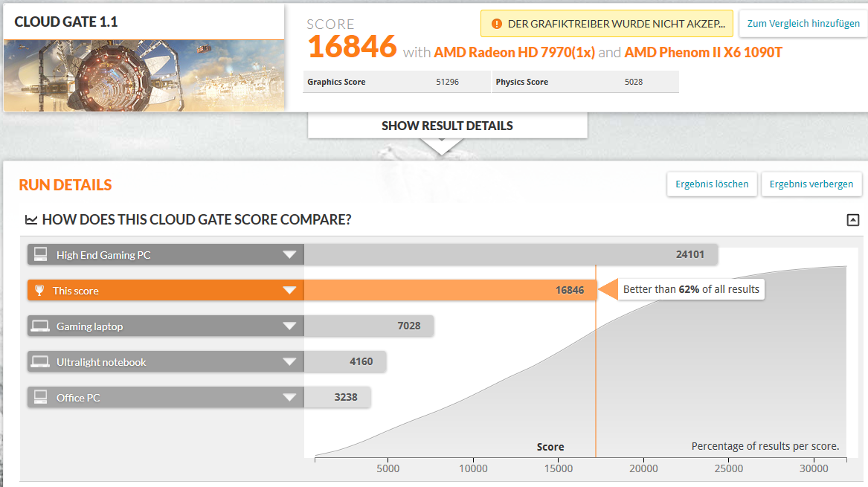This screenshot has width=868, height=487.
Task: Click the RUN DETAILS heading
Action: click(x=65, y=185)
